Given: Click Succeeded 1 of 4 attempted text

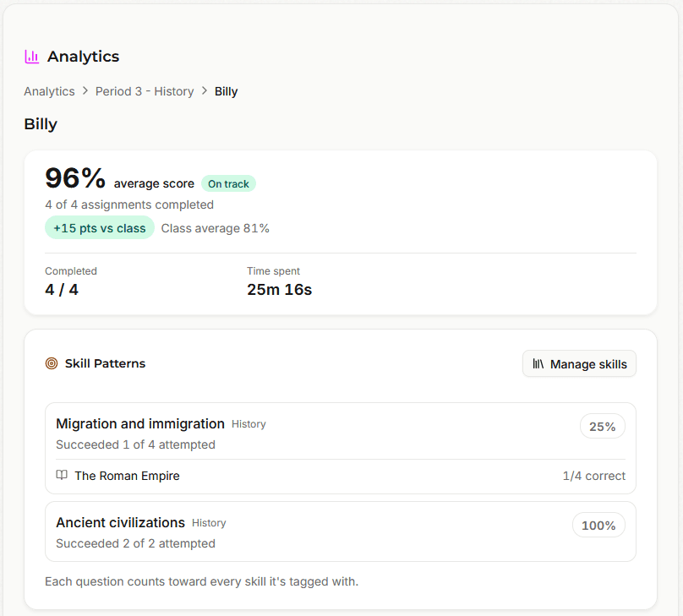Looking at the screenshot, I should pyautogui.click(x=135, y=444).
